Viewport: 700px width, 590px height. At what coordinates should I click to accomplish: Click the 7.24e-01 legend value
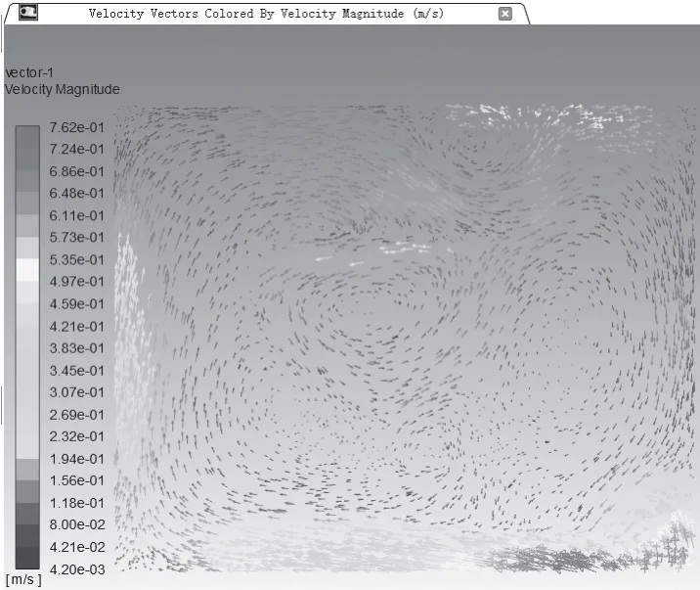[77, 149]
